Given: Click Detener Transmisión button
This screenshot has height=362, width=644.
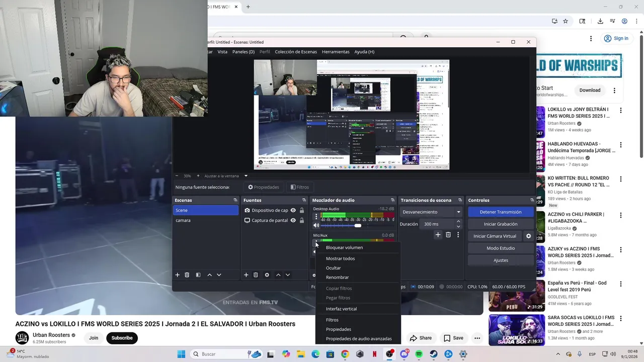Looking at the screenshot, I should [x=501, y=212].
